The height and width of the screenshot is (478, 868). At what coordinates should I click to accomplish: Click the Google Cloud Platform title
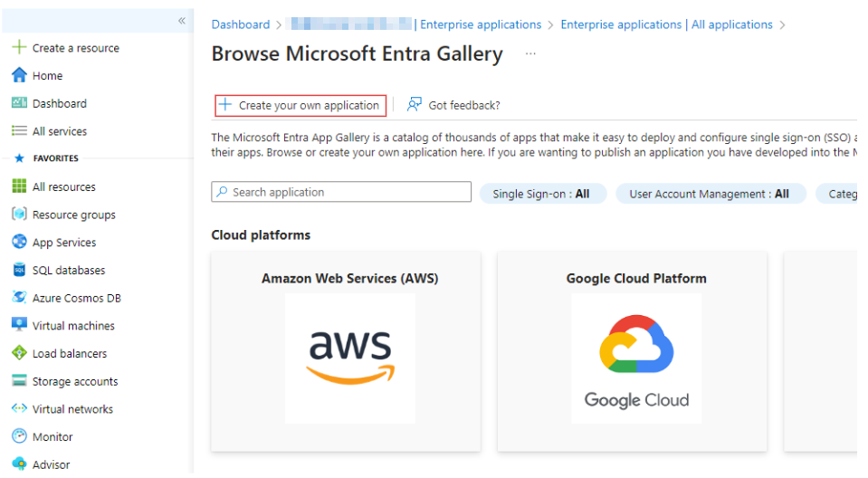(636, 278)
